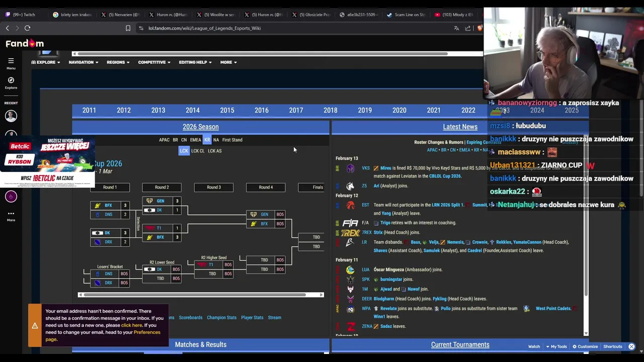The height and width of the screenshot is (362, 644).
Task: Select the LCK CL league tab
Action: pos(198,151)
